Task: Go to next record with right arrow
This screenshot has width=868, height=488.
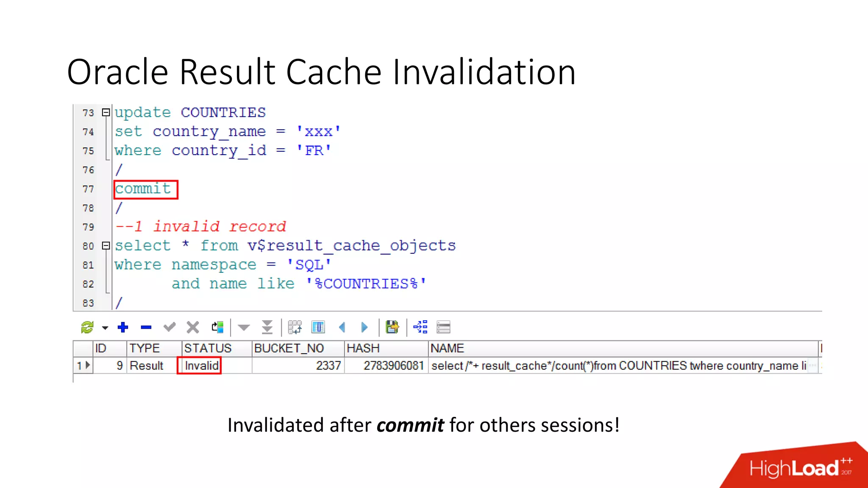Action: pyautogui.click(x=364, y=327)
